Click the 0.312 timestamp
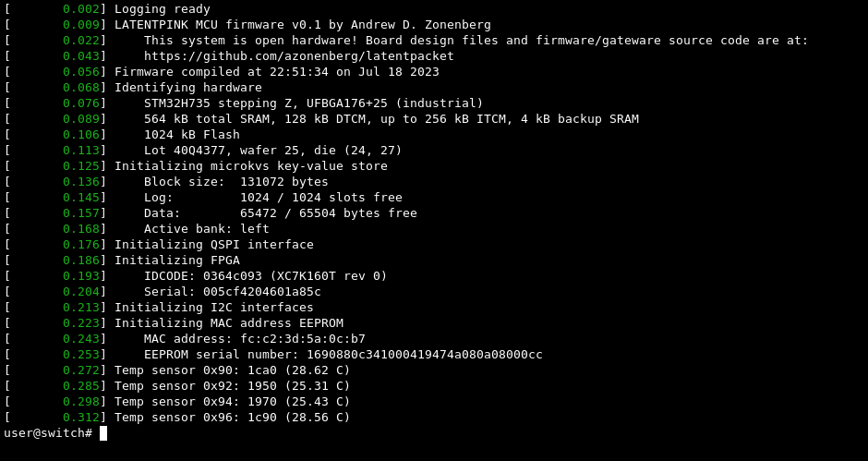 tap(81, 418)
